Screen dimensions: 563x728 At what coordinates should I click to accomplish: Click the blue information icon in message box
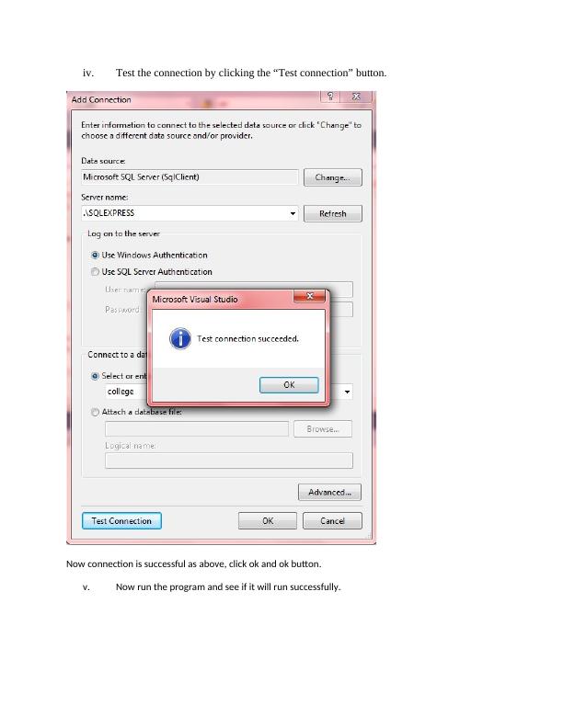180,338
